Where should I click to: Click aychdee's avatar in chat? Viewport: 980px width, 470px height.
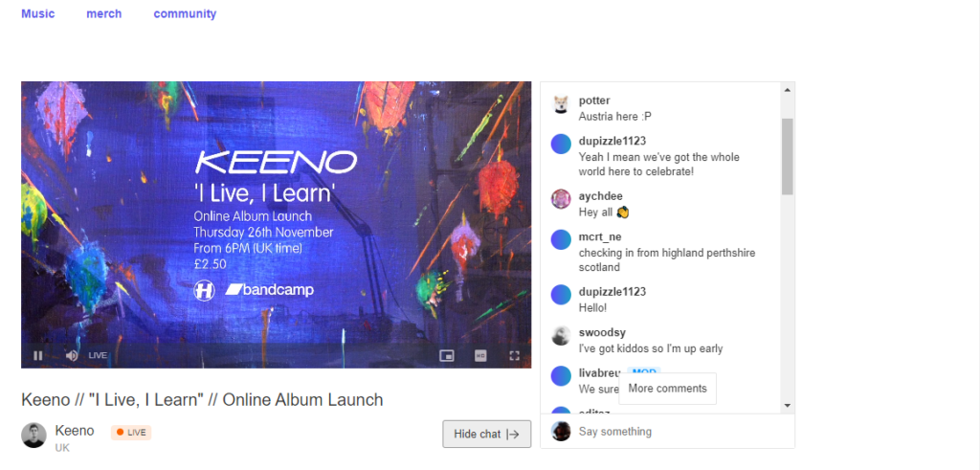561,199
